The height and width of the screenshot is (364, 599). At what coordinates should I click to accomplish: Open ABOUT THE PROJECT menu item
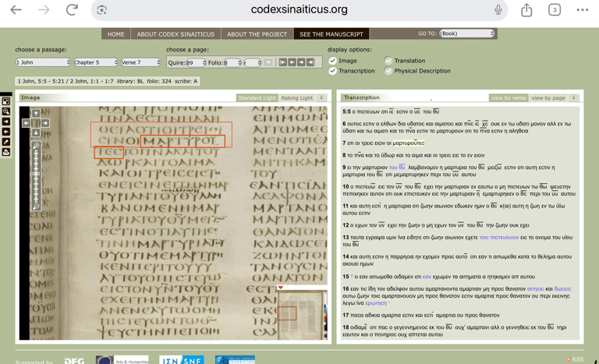pyautogui.click(x=257, y=34)
